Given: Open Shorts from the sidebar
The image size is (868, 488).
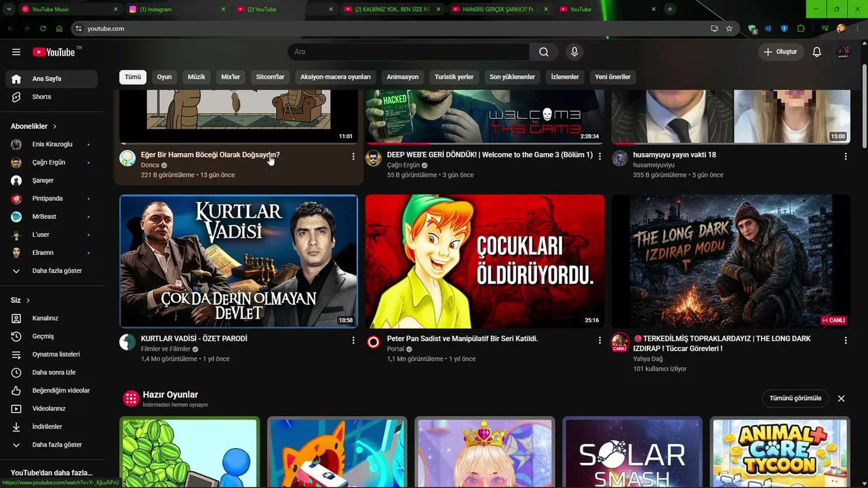Looking at the screenshot, I should [x=52, y=97].
